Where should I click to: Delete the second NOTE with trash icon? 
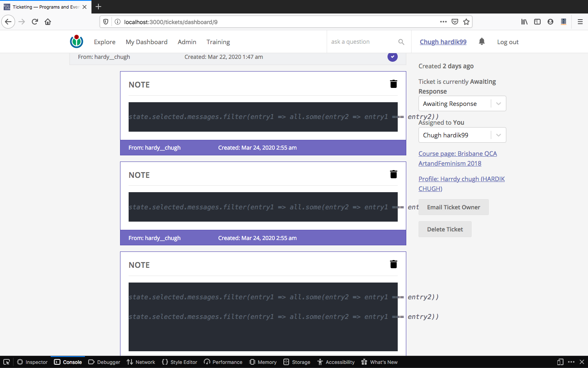[393, 174]
